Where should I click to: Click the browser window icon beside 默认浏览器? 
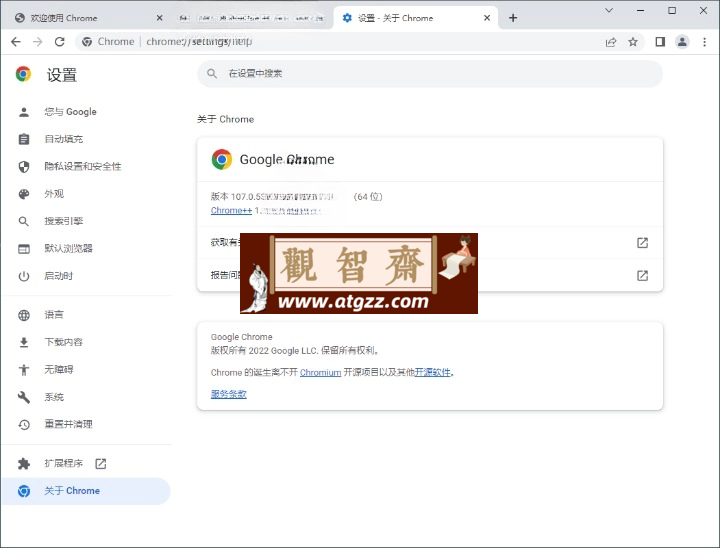[24, 249]
